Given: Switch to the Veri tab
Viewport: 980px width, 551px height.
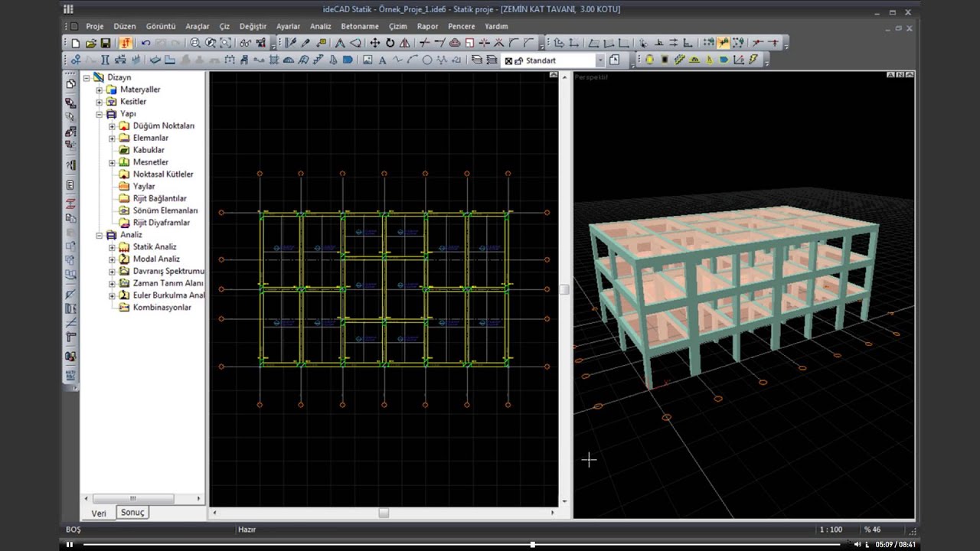Looking at the screenshot, I should tap(99, 514).
